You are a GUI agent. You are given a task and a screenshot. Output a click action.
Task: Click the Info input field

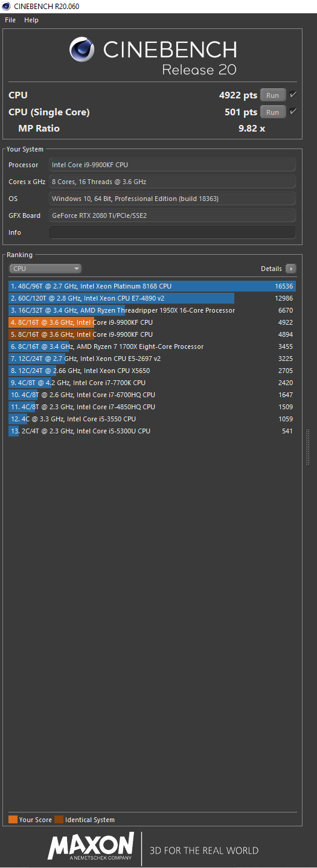[173, 232]
